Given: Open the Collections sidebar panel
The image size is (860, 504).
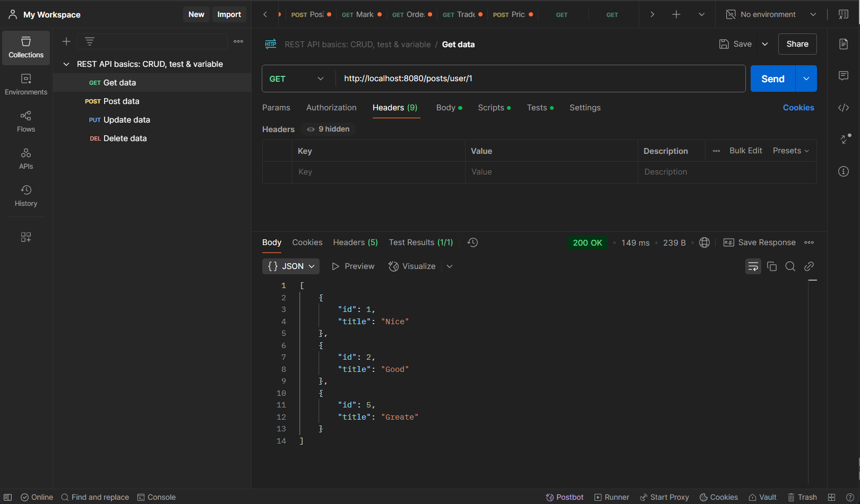Looking at the screenshot, I should tap(26, 48).
